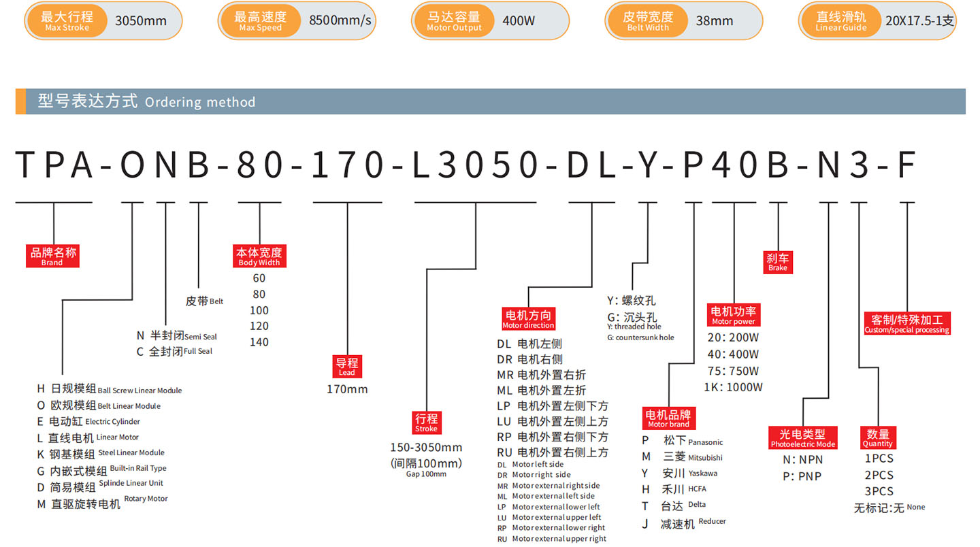Select the E Electric Cylinder row

click(88, 422)
